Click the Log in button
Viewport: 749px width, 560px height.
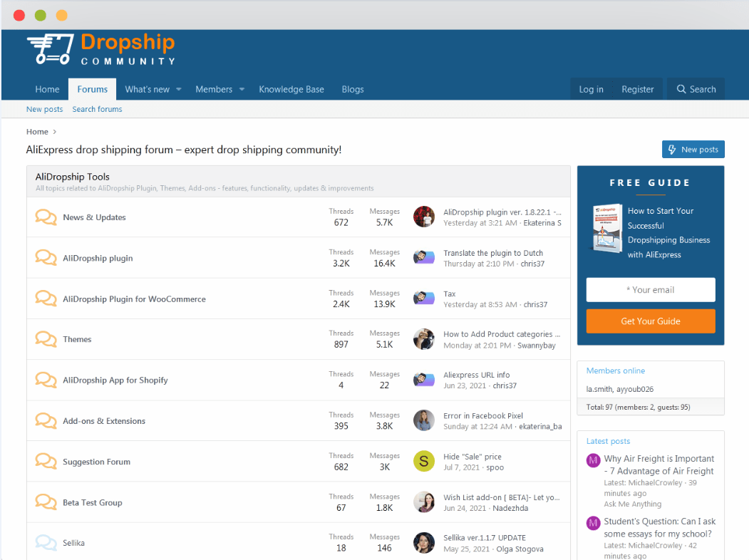point(592,89)
